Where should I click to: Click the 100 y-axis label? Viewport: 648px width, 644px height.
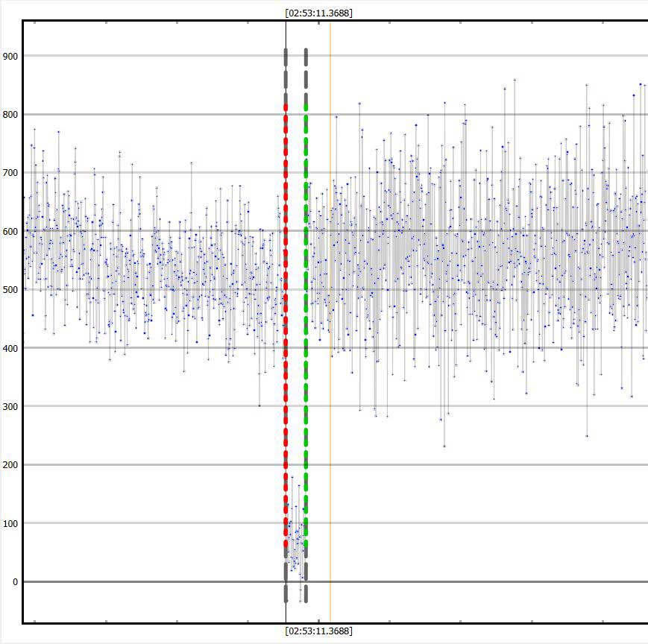[x=10, y=523]
